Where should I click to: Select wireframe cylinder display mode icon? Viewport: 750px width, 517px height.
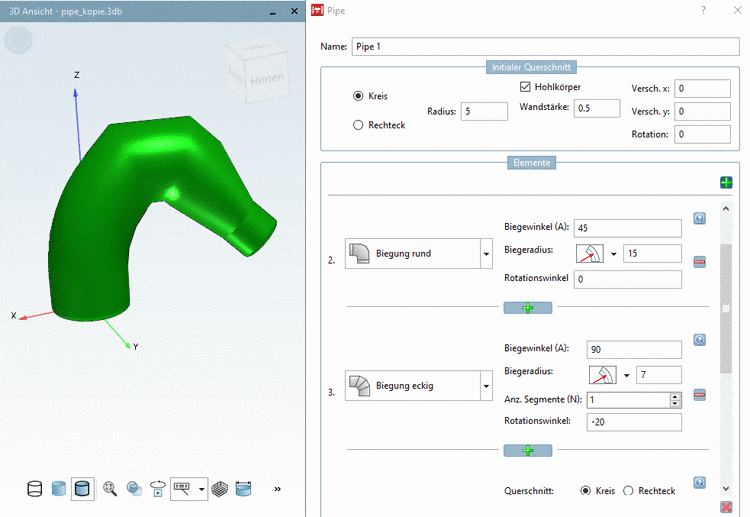34,489
